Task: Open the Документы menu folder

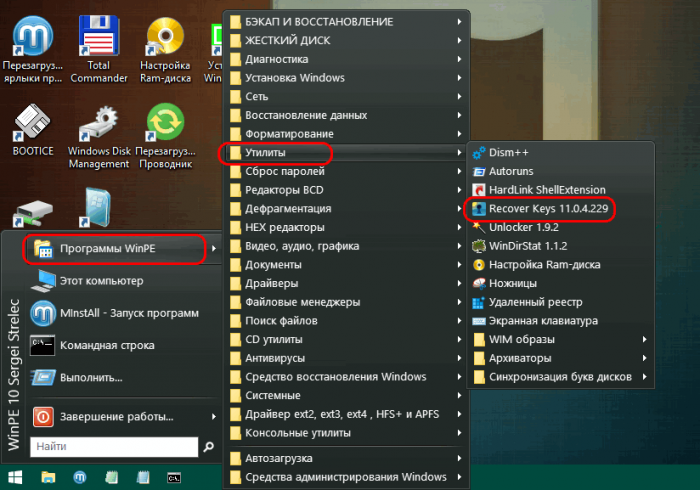Action: pyautogui.click(x=346, y=265)
